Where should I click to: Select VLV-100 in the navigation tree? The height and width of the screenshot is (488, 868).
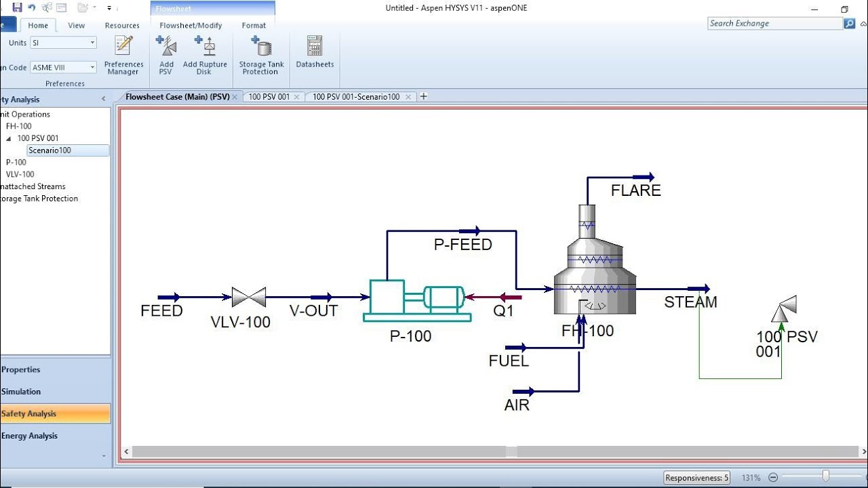(x=20, y=174)
